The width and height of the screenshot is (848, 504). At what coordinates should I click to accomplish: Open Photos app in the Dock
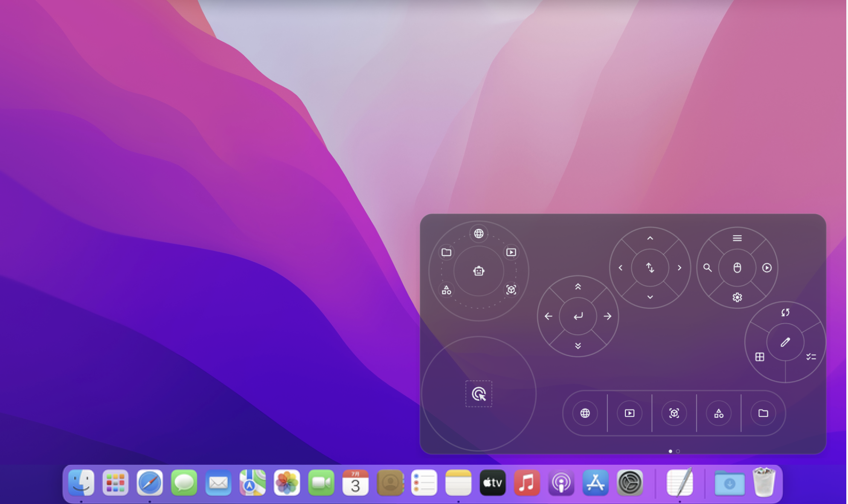coord(287,483)
